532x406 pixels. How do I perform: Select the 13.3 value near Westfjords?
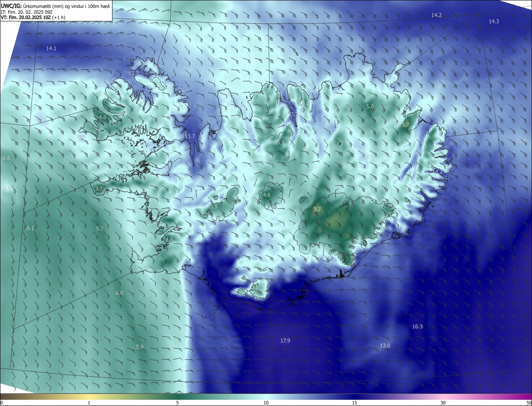(133, 73)
